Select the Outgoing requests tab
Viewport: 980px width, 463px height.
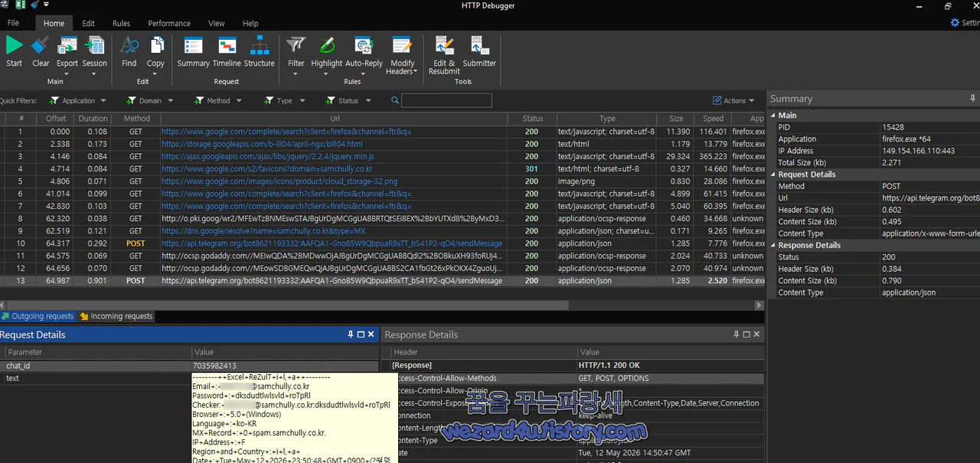[38, 316]
